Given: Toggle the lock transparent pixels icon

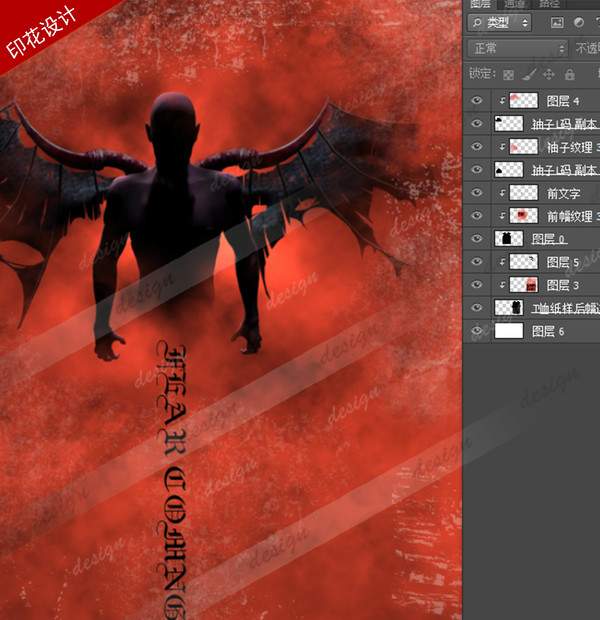Looking at the screenshot, I should coord(508,74).
